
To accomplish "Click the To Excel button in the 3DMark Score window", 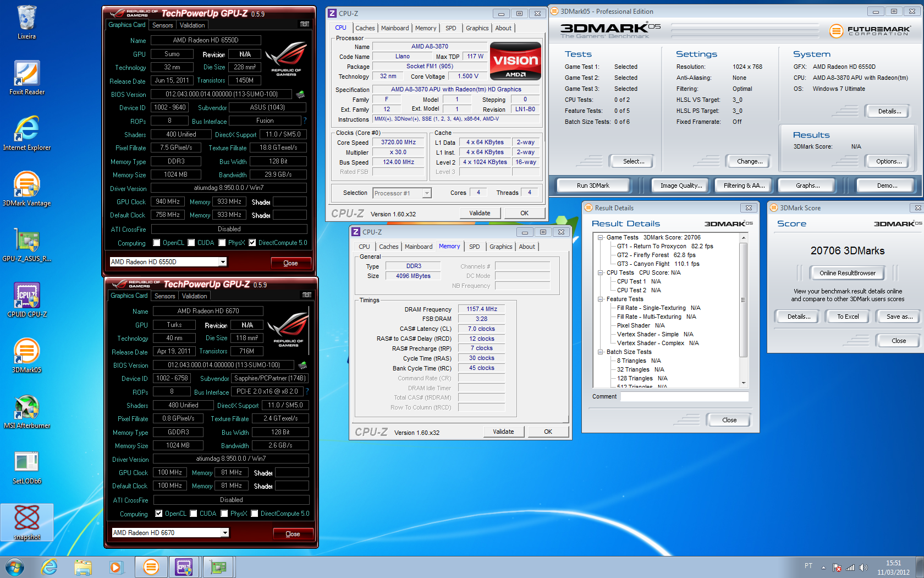I will 848,317.
